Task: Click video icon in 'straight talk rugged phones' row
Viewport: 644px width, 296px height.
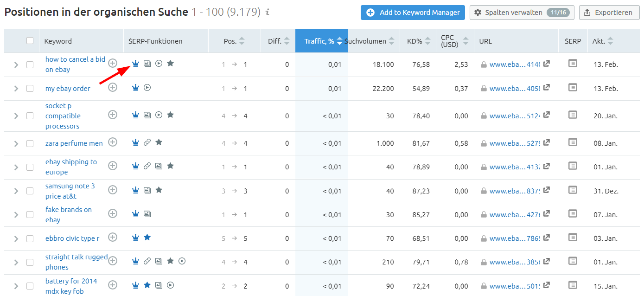Action: point(182,261)
